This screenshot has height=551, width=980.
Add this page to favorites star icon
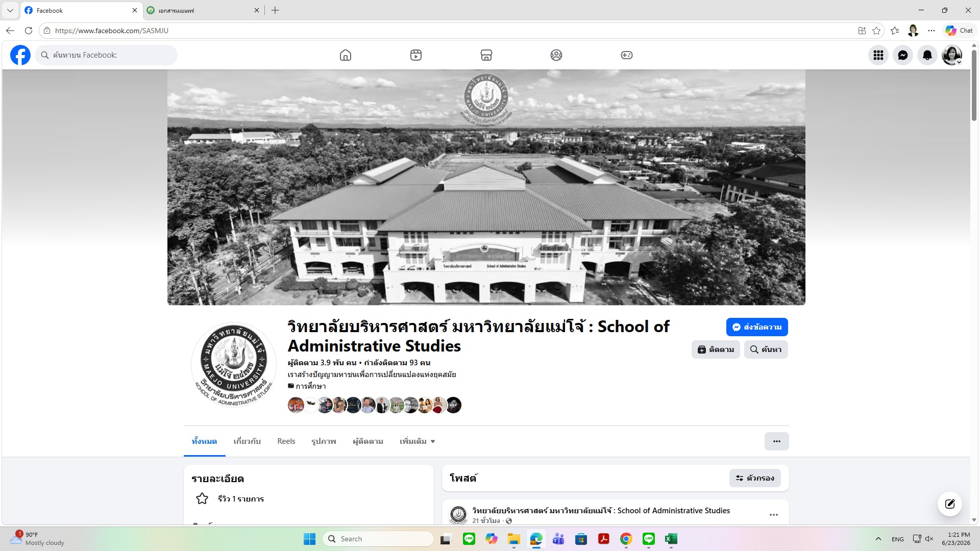(876, 31)
